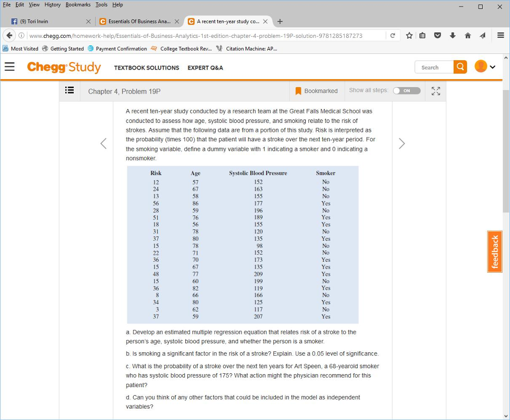510x420 pixels.
Task: Click the Systolic Blood Pressure column header
Action: coord(258,173)
